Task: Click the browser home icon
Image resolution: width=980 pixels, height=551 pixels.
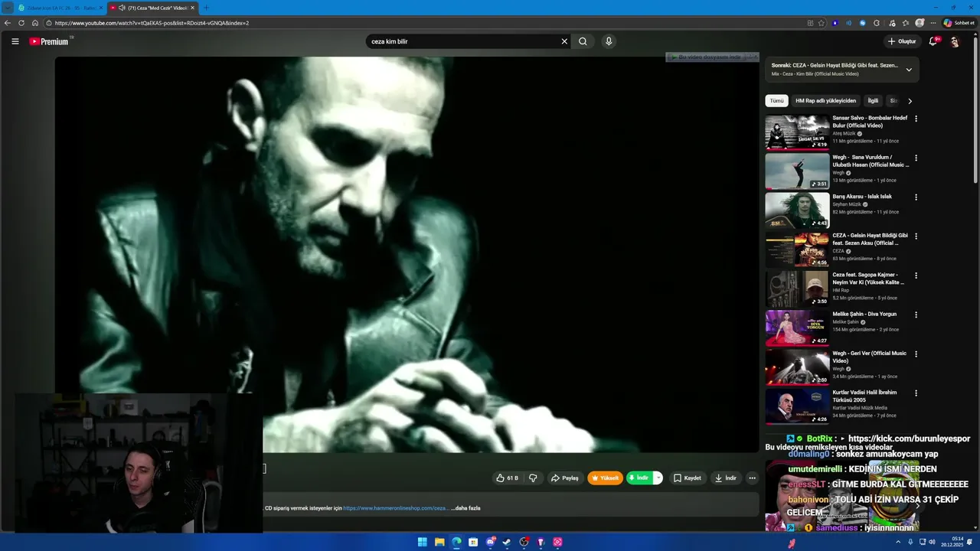Action: pos(35,23)
